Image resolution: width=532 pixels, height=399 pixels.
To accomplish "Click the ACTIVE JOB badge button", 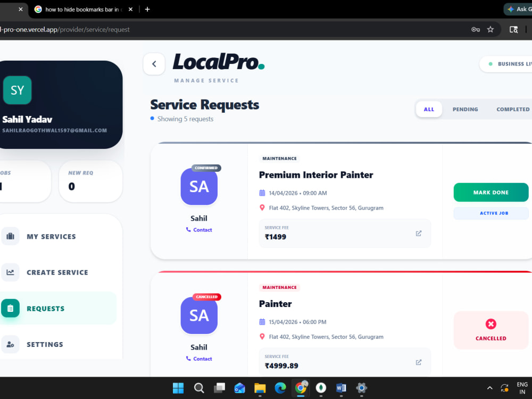I will 491,213.
